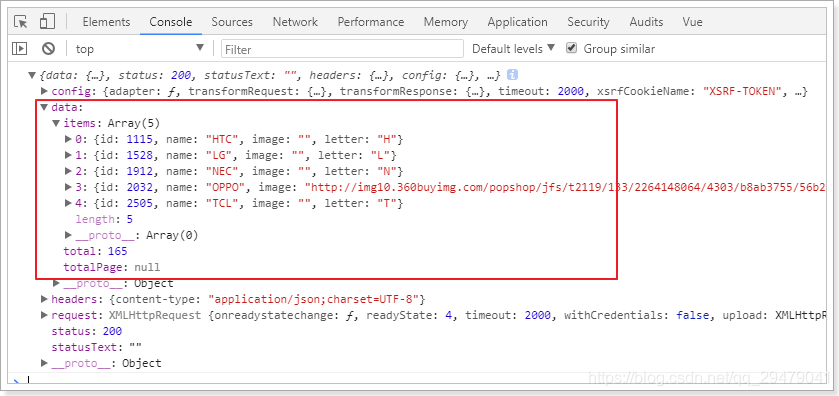Click the blue info icon beside response object

point(512,75)
